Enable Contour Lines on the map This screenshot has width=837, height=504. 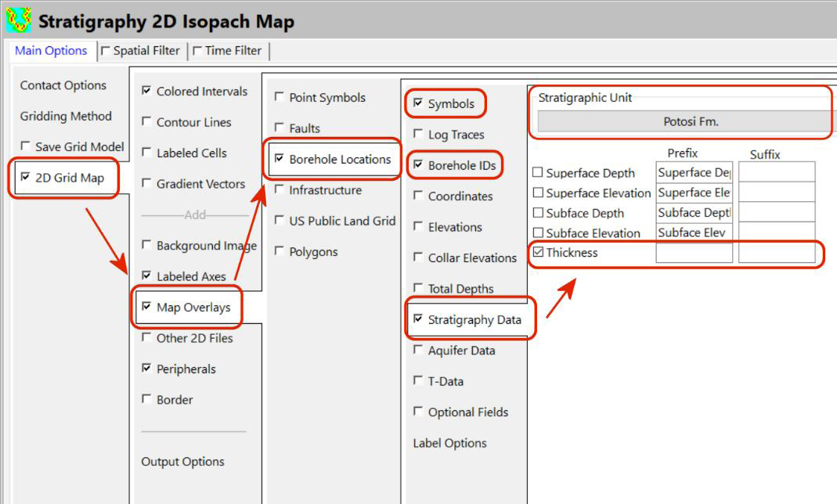tap(146, 122)
